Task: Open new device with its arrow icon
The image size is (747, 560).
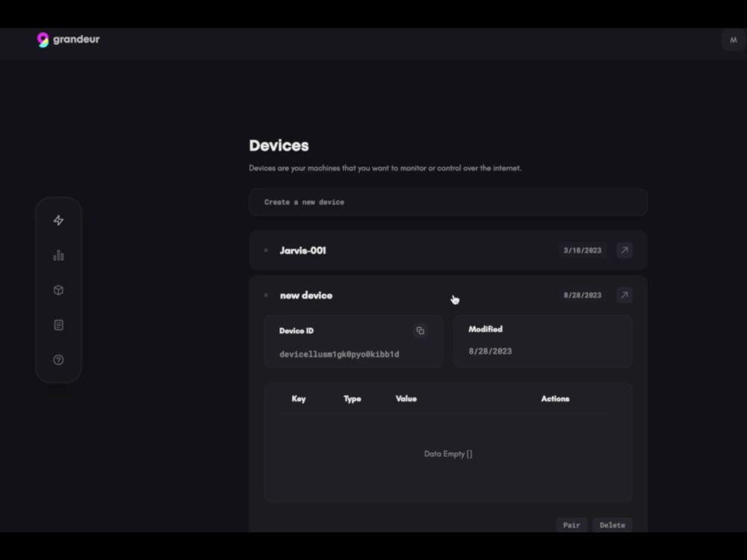Action: coord(624,295)
